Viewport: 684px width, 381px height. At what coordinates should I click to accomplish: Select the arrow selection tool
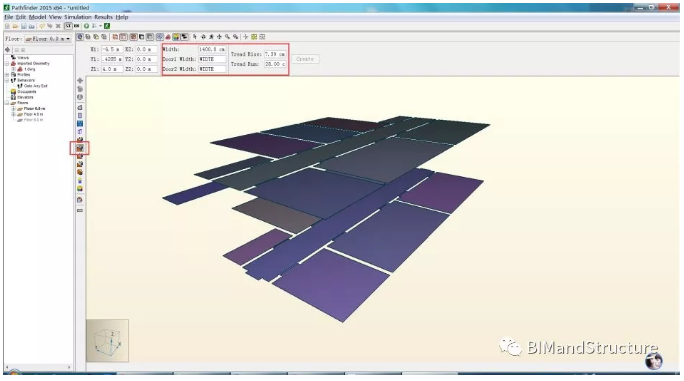point(195,37)
